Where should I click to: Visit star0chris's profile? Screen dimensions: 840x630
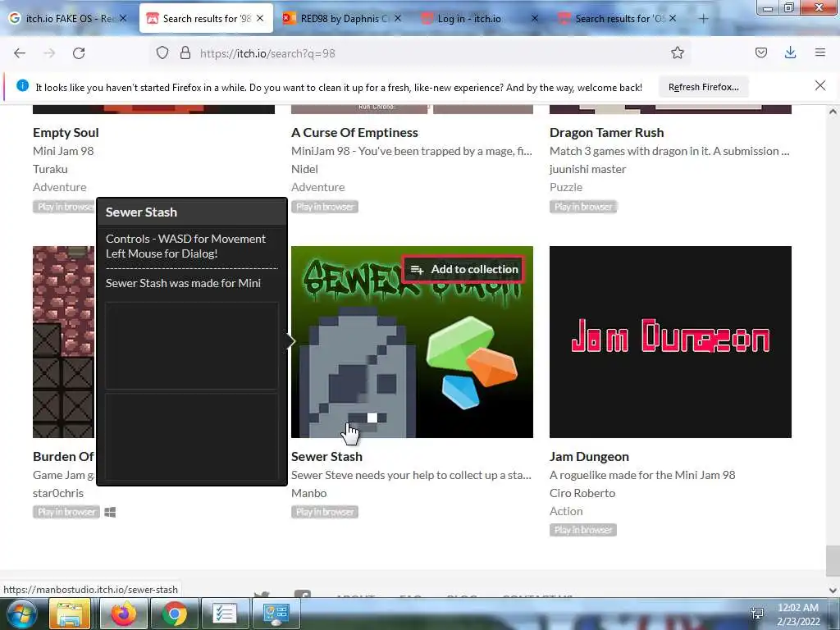(x=58, y=493)
